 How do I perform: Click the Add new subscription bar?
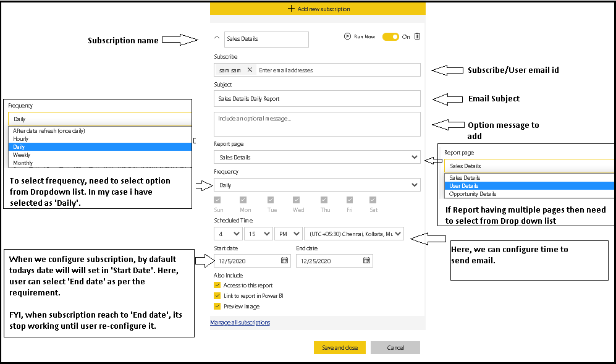pyautogui.click(x=318, y=9)
